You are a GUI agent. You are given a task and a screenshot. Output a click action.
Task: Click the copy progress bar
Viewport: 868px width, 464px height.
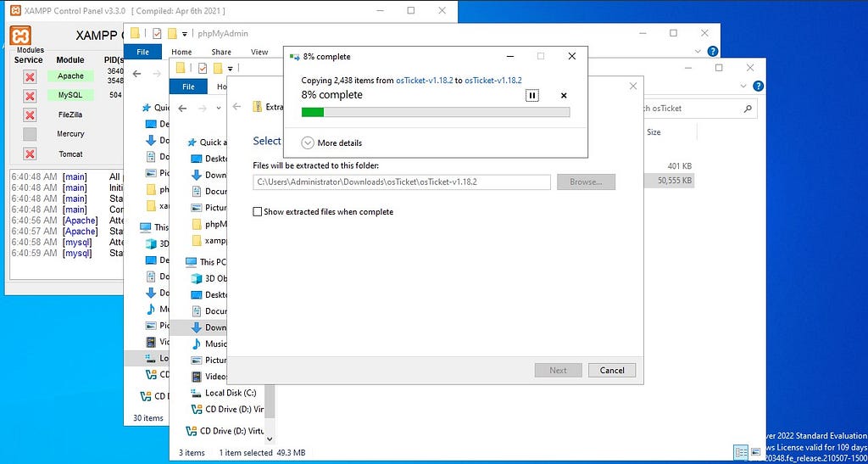tap(435, 112)
